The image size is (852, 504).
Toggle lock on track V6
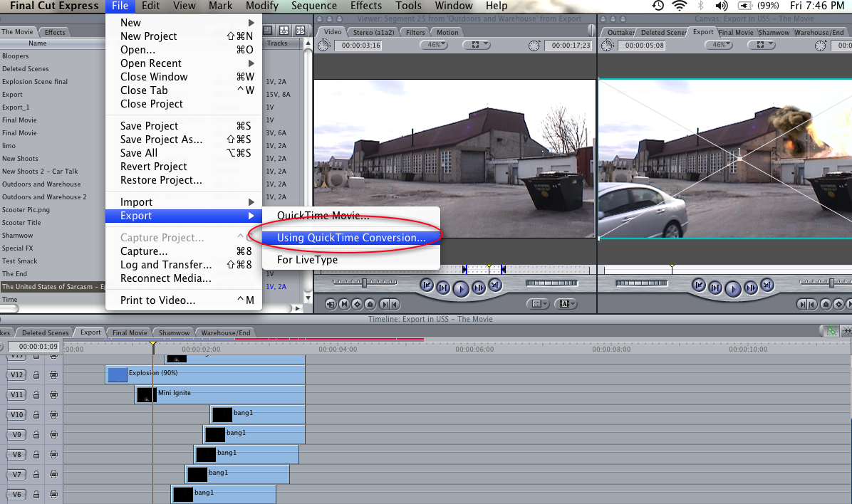coord(36,494)
